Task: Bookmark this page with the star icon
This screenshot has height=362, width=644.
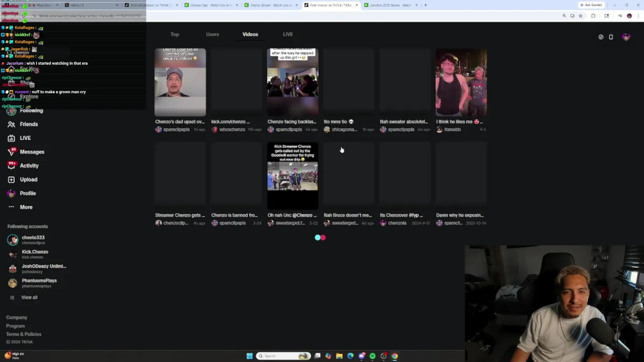Action: [x=580, y=16]
